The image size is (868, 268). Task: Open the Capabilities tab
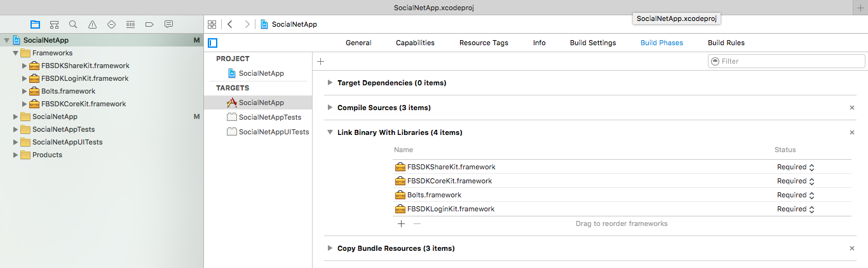tap(415, 43)
